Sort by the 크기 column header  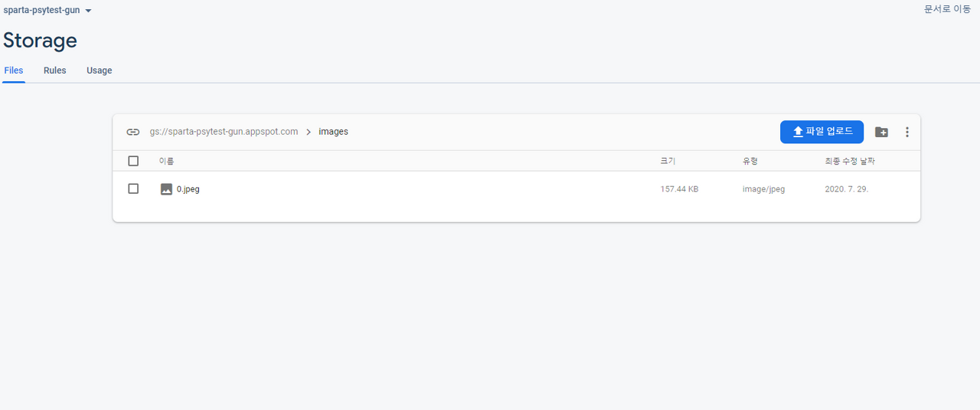(668, 161)
